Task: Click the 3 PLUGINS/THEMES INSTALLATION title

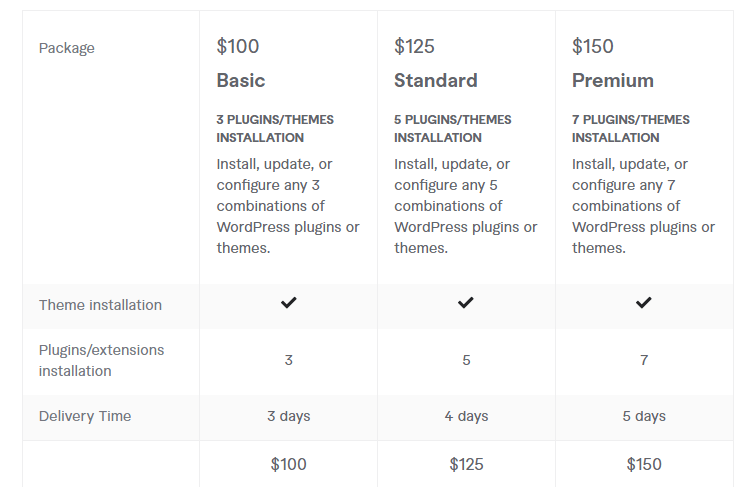Action: [x=275, y=128]
